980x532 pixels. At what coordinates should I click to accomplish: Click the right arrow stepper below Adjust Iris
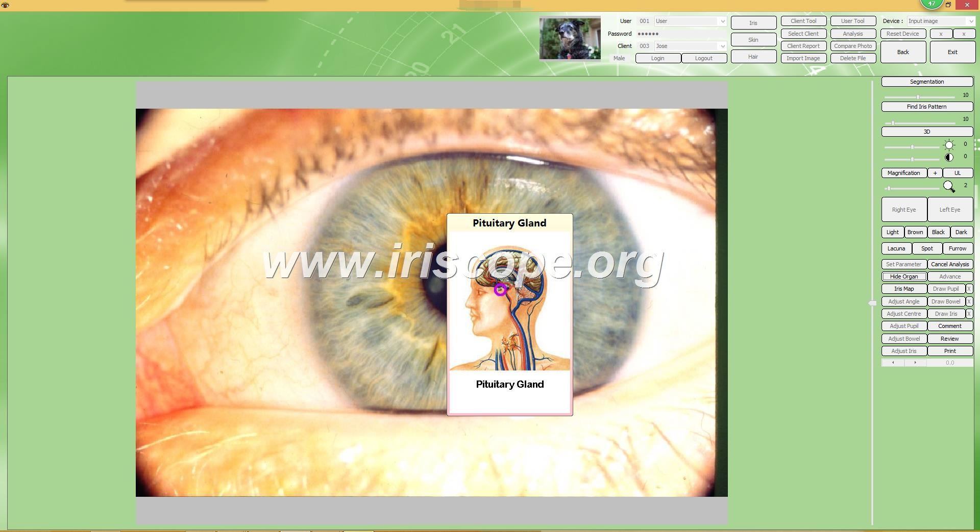tap(915, 363)
